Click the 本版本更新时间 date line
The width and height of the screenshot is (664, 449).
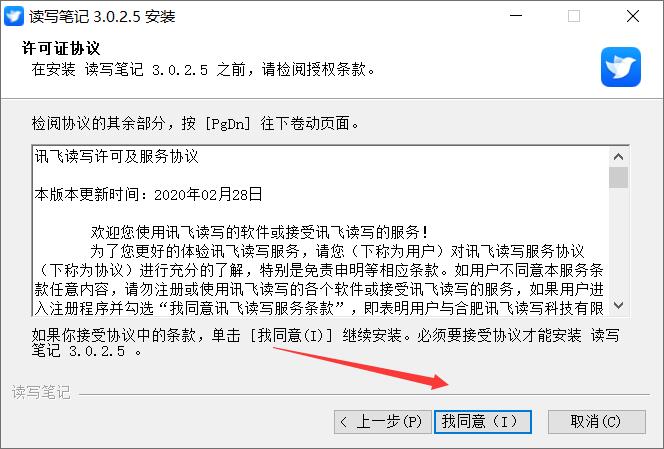click(x=148, y=194)
